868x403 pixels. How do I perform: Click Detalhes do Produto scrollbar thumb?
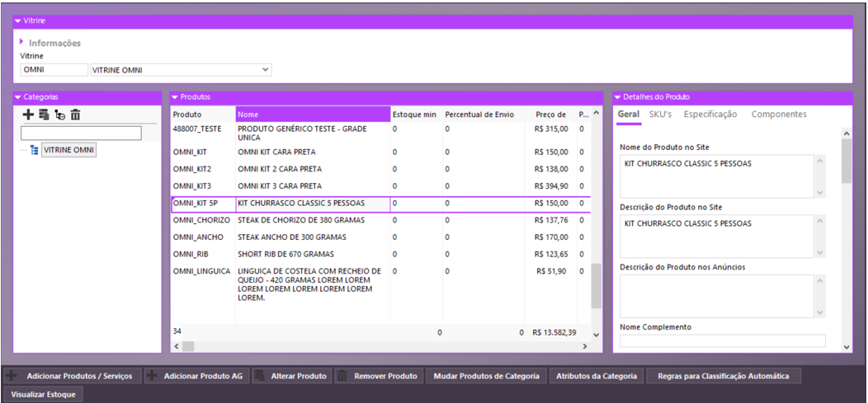coord(847,161)
